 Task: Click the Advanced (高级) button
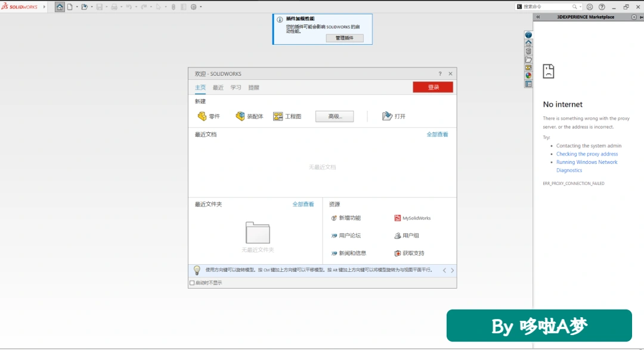pyautogui.click(x=335, y=116)
